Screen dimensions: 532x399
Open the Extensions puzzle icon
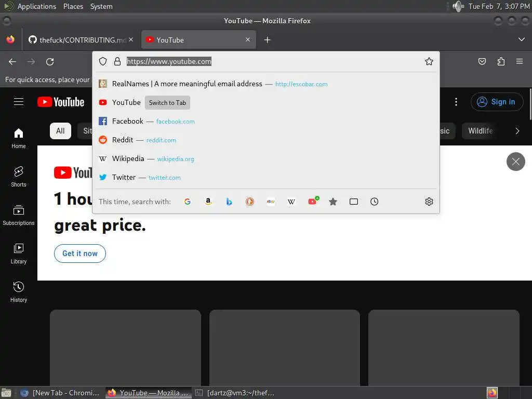[x=501, y=61]
